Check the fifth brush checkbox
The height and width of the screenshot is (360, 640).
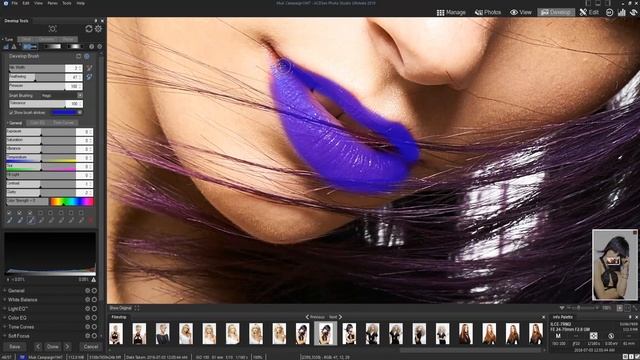[50, 213]
